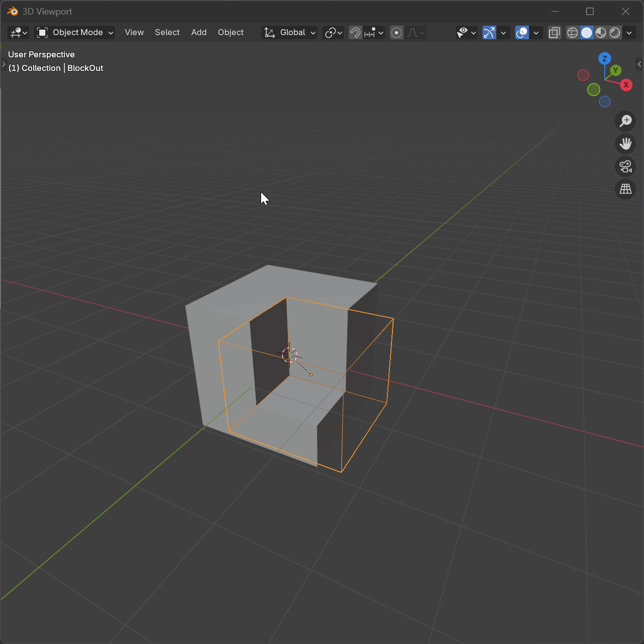Screen dimensions: 644x644
Task: Toggle the camera view icon
Action: click(x=625, y=167)
